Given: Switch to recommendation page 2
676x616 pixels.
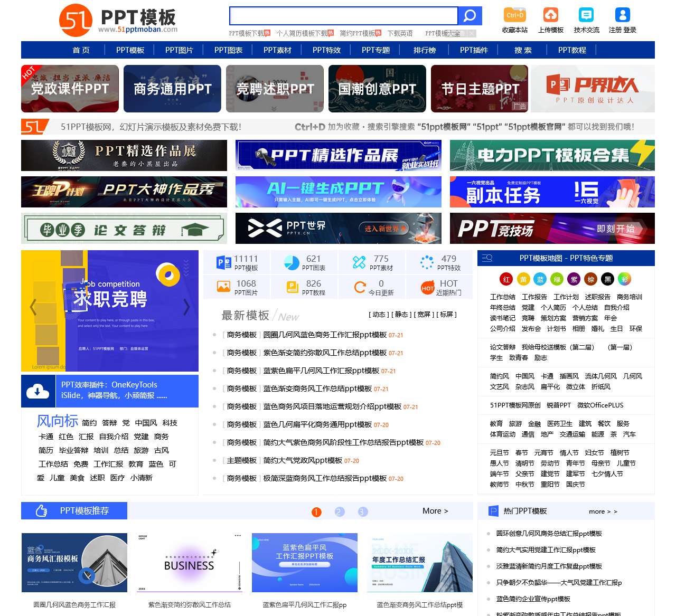Looking at the screenshot, I should point(340,512).
